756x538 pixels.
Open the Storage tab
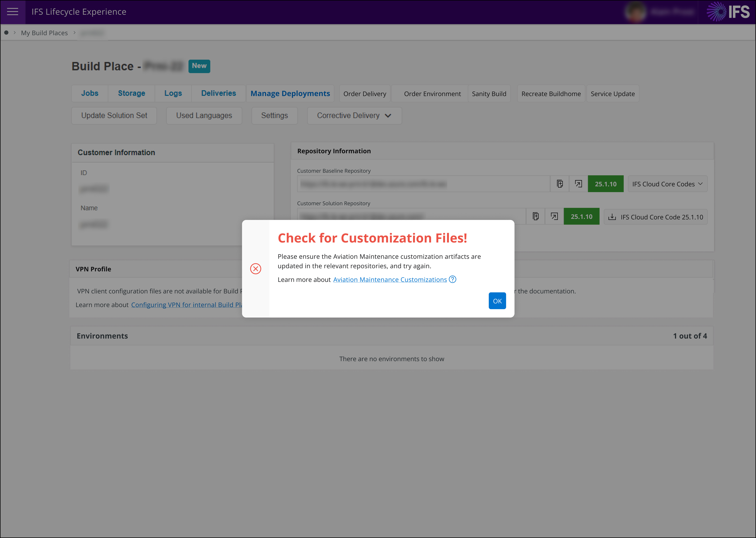pos(132,93)
